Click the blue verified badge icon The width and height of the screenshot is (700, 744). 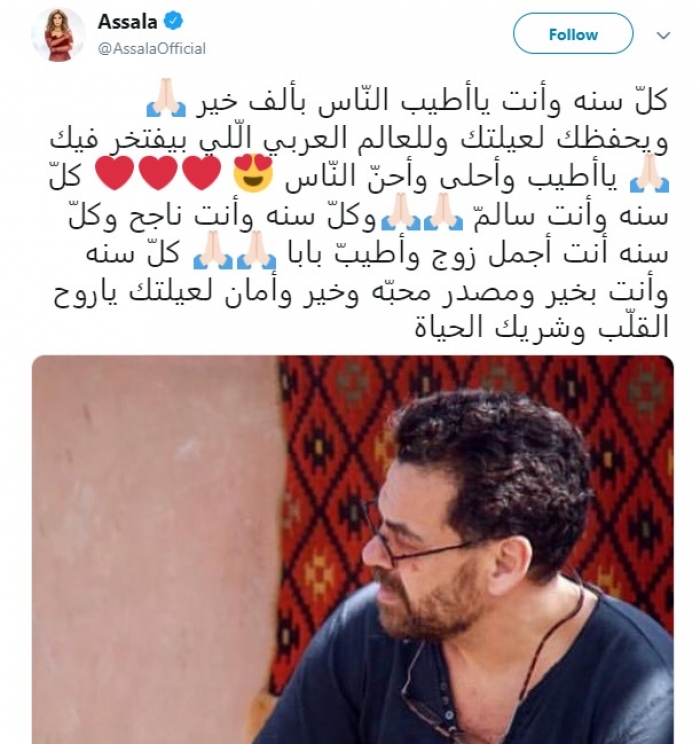point(173,21)
